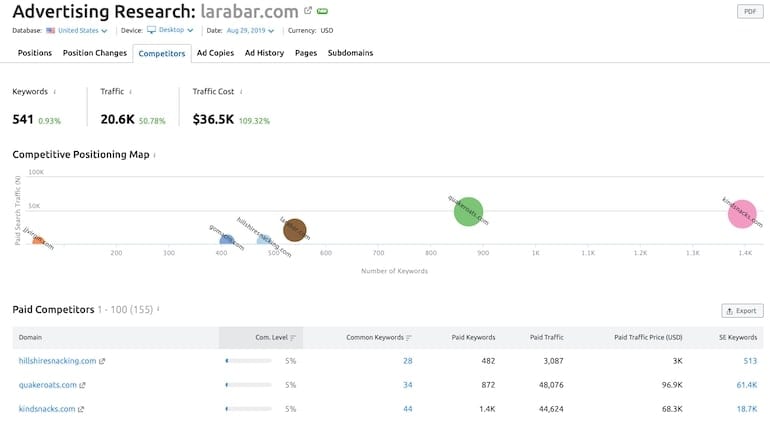Open SE Keywords 513 link
The width and height of the screenshot is (770, 423).
(750, 361)
